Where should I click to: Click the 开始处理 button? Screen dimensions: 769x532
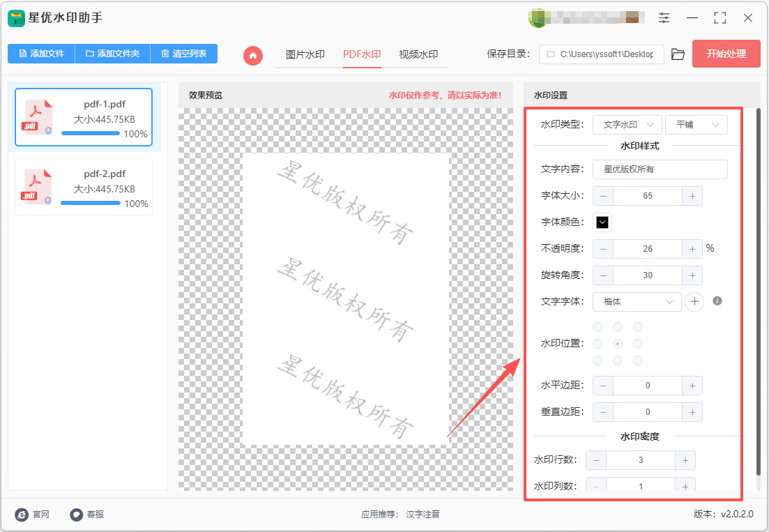click(726, 54)
